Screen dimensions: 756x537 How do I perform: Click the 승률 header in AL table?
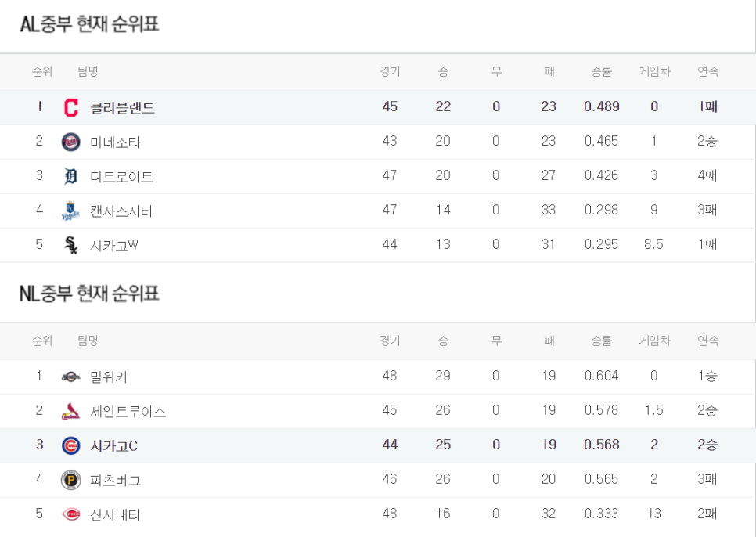tap(601, 72)
